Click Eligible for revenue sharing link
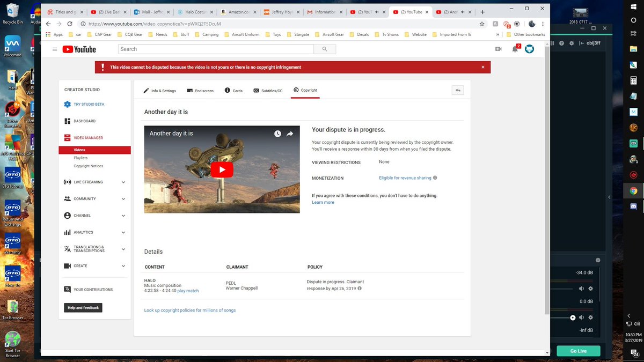This screenshot has height=362, width=644. (405, 178)
